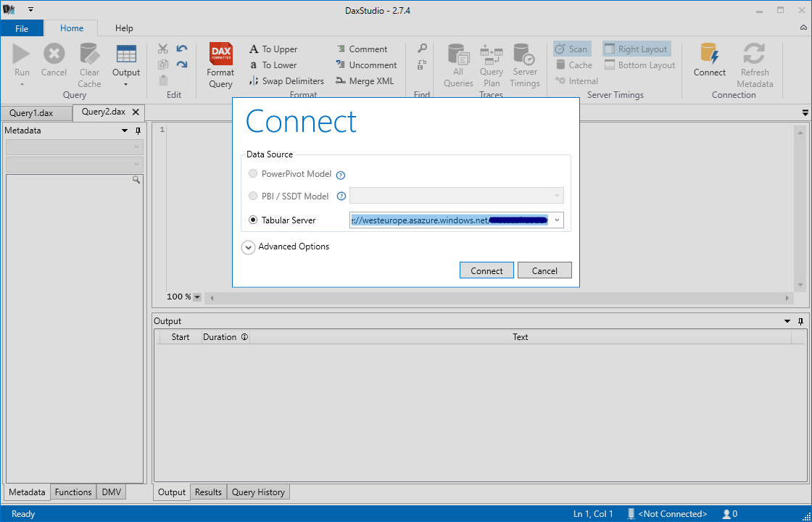
Task: Pin the Output panel
Action: [x=801, y=321]
